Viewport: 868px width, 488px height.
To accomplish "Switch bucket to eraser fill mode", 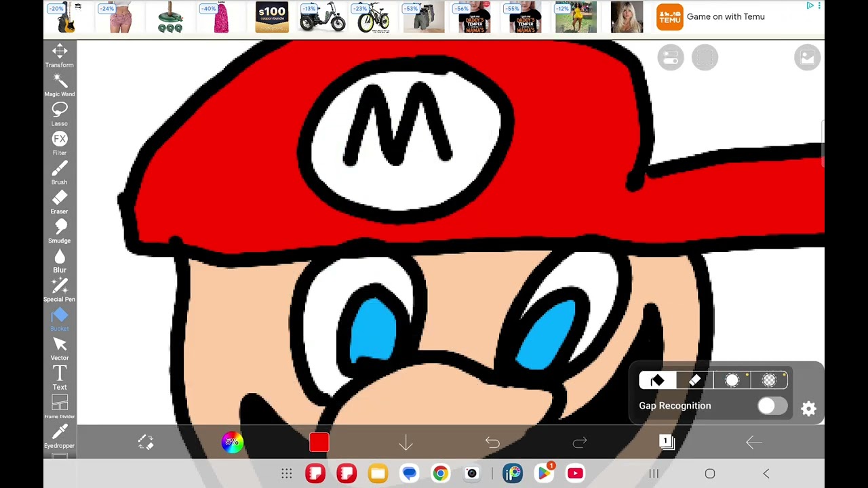I will coord(694,381).
